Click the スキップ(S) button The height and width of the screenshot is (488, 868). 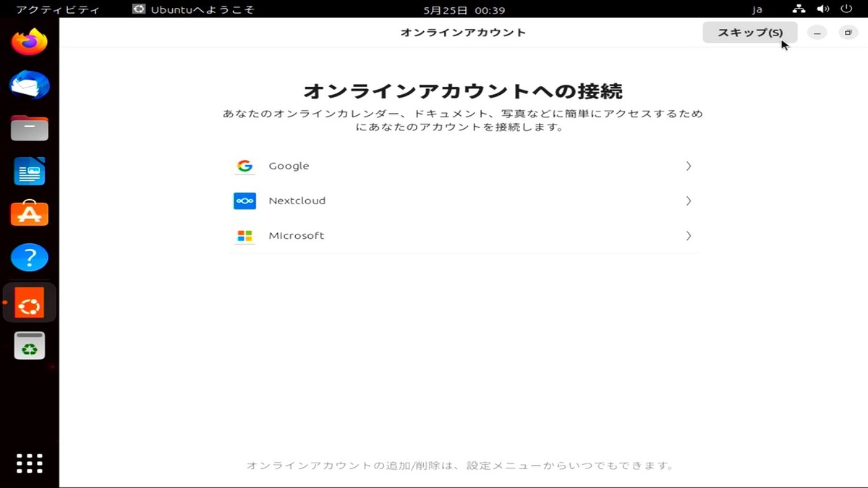(x=750, y=33)
